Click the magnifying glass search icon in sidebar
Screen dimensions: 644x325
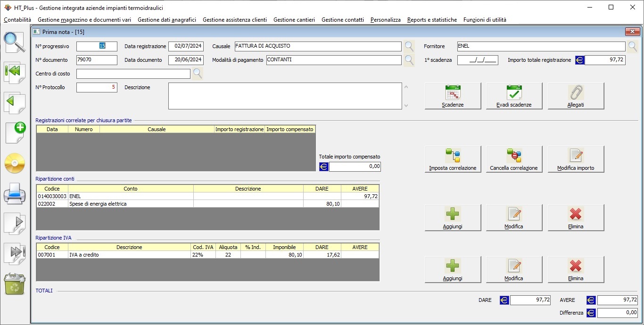[x=15, y=42]
